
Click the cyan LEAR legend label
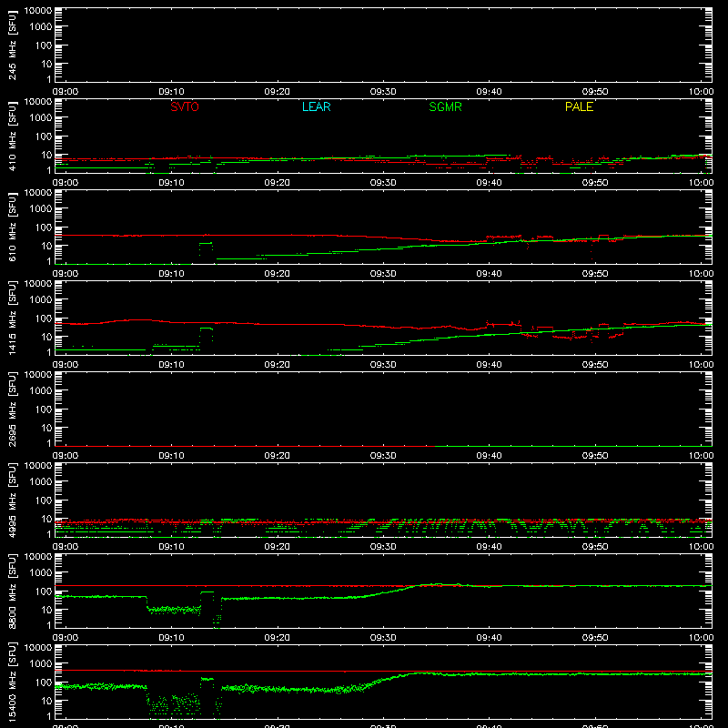pos(316,106)
